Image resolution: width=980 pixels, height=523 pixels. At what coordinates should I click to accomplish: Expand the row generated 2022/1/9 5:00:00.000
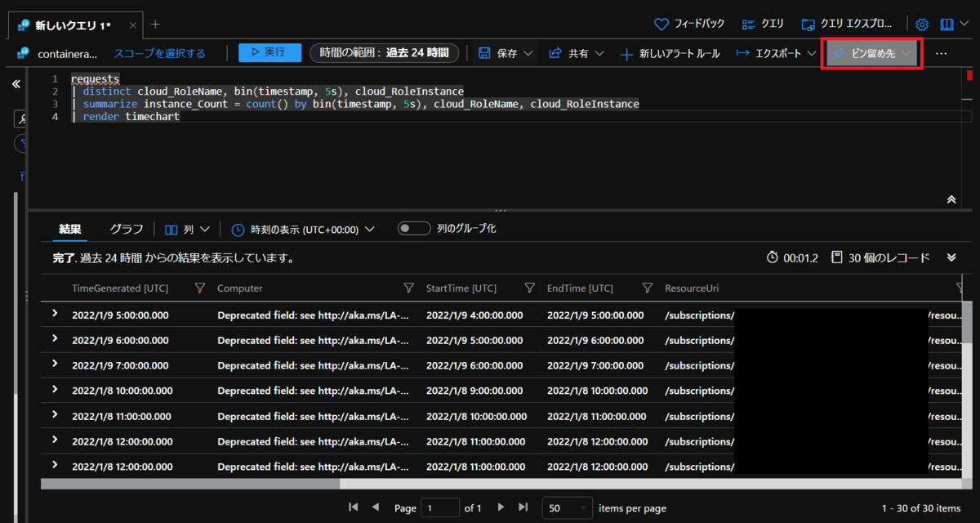click(56, 313)
